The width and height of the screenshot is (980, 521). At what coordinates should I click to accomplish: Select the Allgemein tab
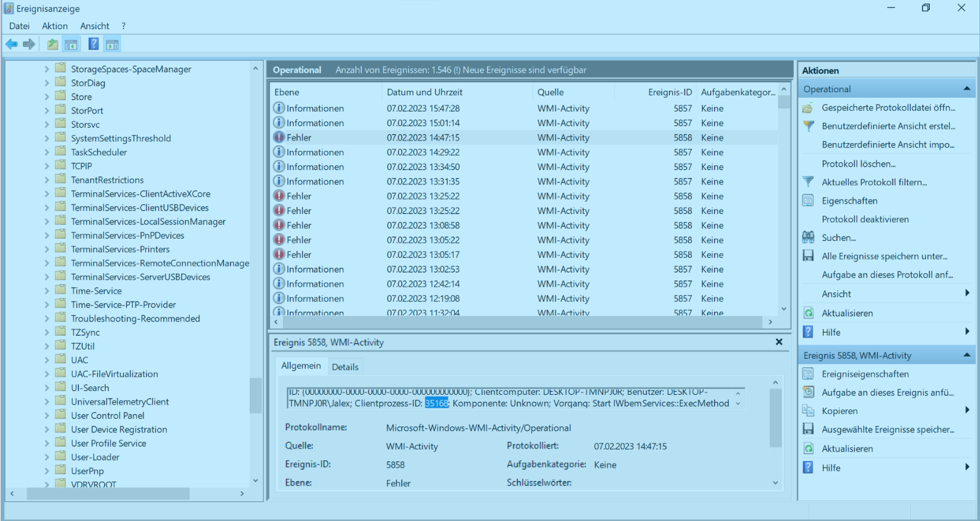pos(301,366)
